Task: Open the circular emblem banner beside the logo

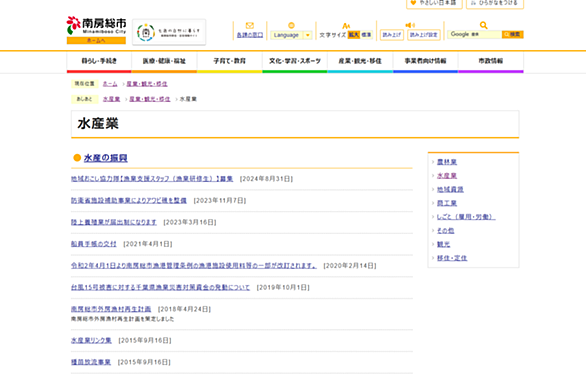Action: 169,32
